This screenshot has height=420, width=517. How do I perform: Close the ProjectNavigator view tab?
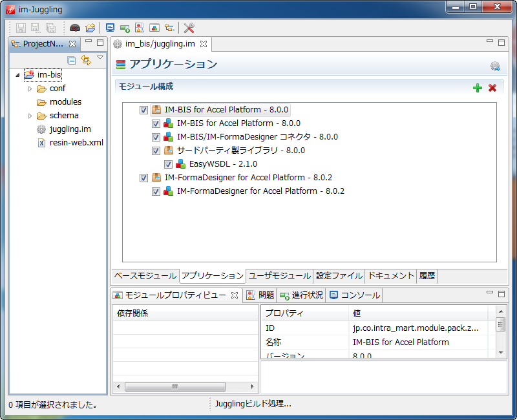pos(72,43)
